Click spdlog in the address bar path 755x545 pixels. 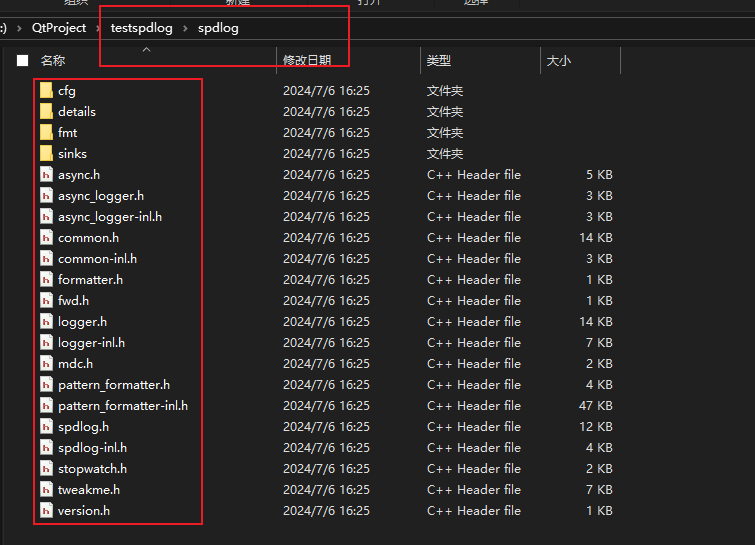[x=218, y=28]
